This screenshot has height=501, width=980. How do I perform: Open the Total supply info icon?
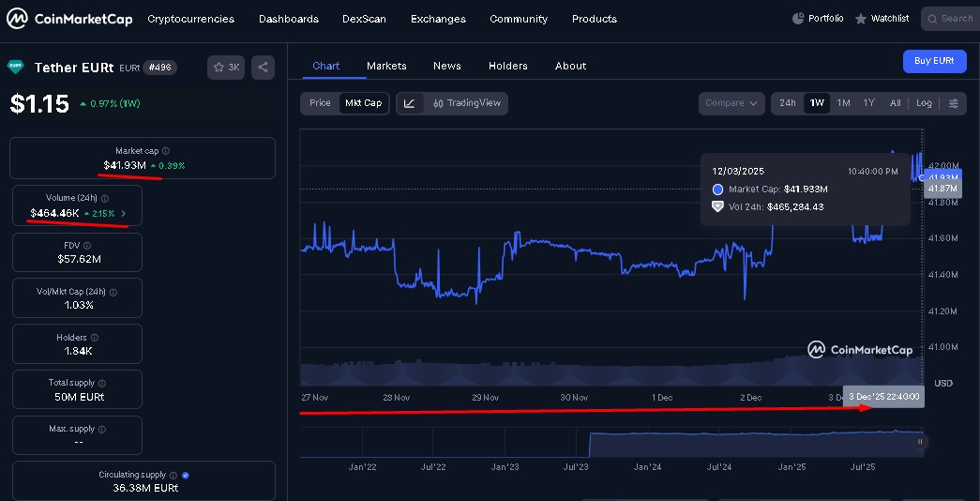coord(102,383)
